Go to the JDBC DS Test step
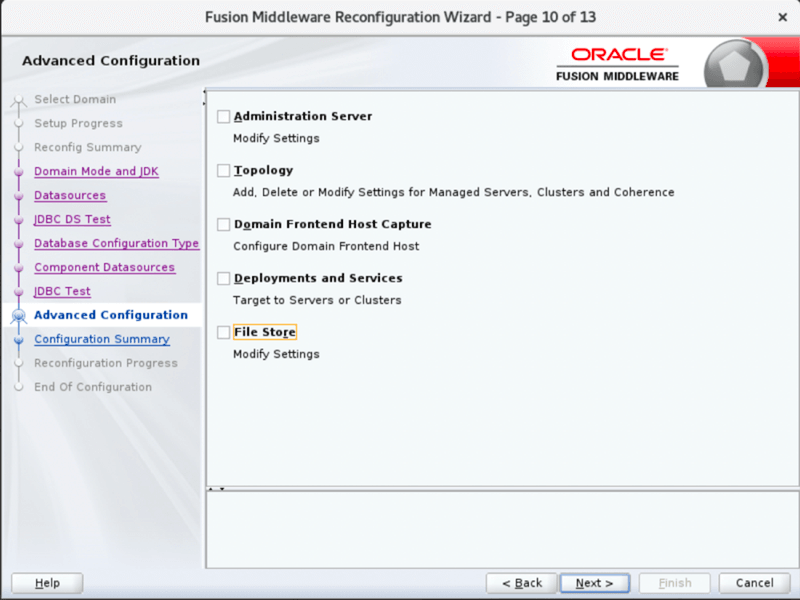The image size is (800, 600). pos(72,219)
